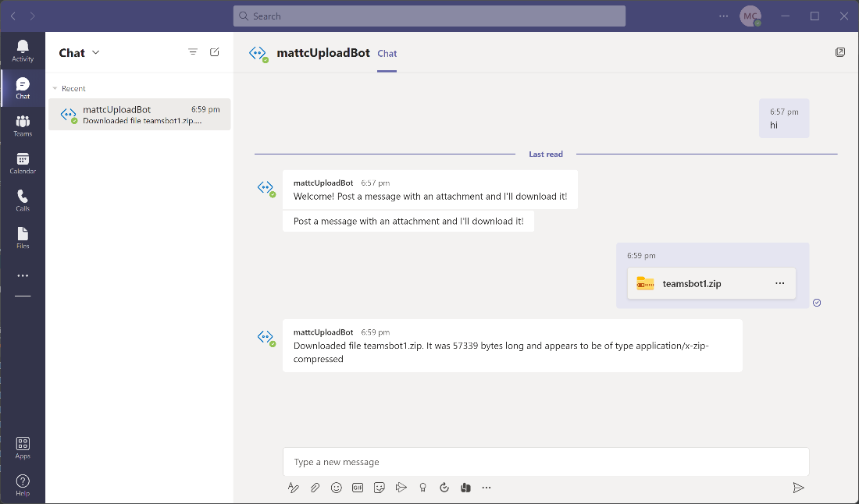The width and height of the screenshot is (859, 504).
Task: Maximize the Teams window
Action: point(814,16)
